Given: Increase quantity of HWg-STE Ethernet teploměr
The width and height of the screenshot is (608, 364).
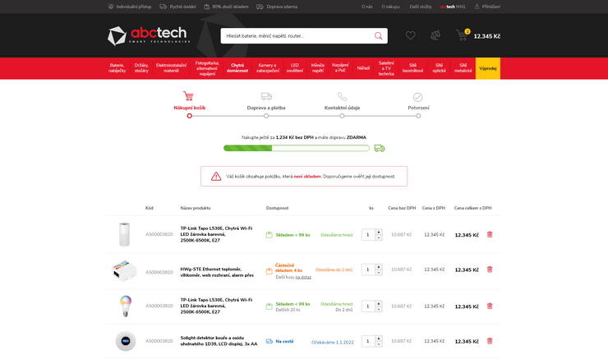Looking at the screenshot, I should coord(379,266).
